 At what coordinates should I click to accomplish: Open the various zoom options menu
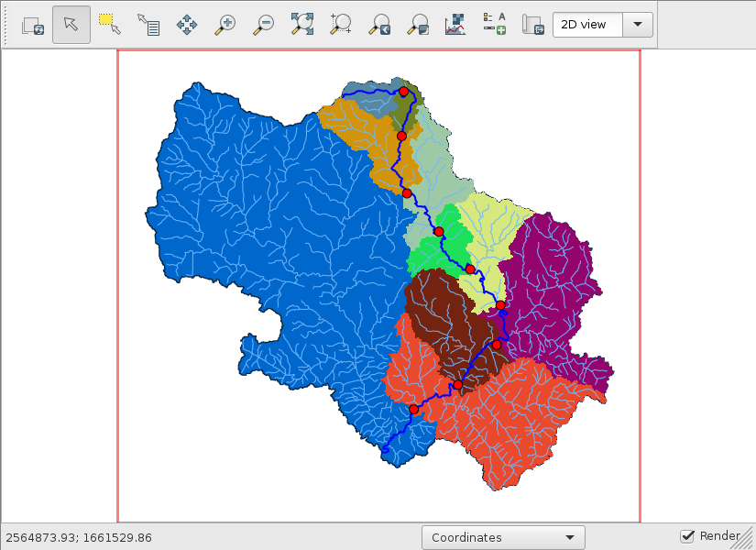pyautogui.click(x=418, y=25)
